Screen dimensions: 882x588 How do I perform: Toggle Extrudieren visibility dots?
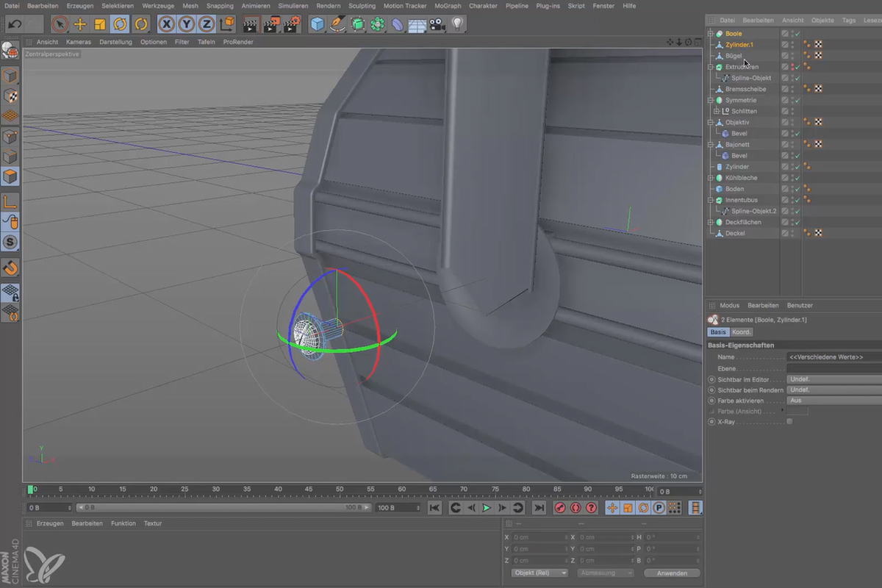(792, 67)
